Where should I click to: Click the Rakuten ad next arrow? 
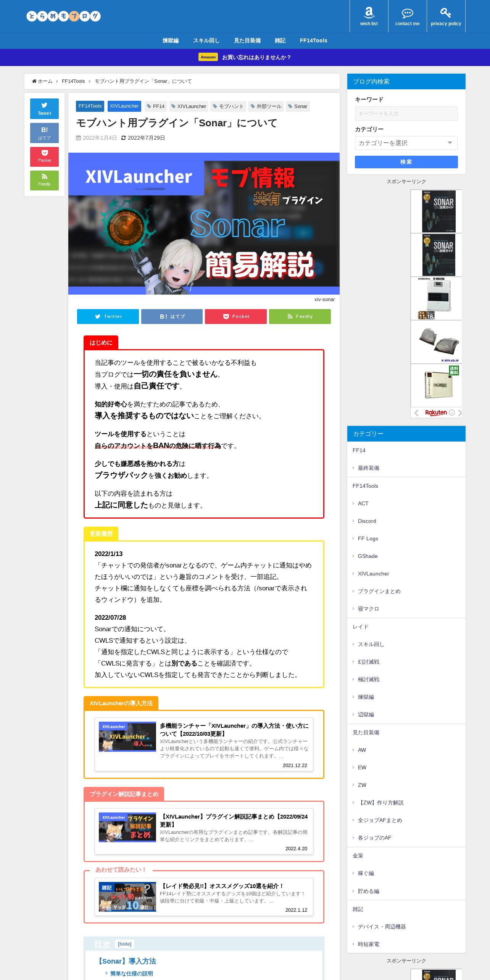(x=460, y=413)
